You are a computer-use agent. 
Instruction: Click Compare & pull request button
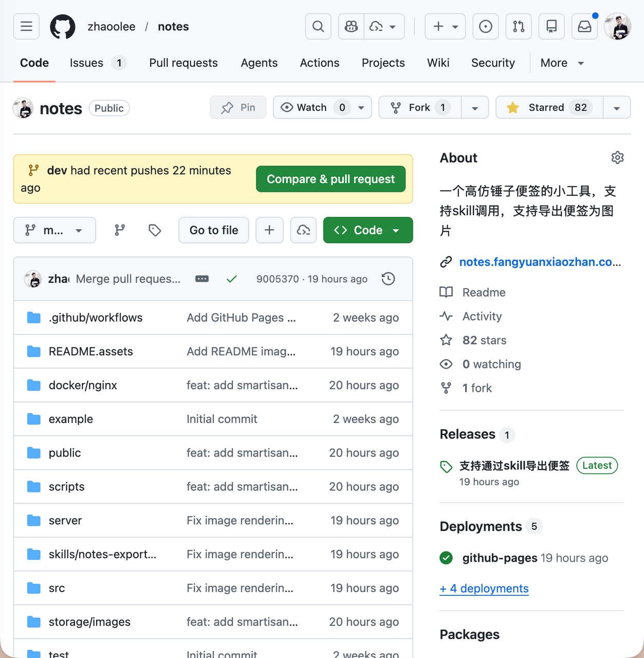coord(330,179)
